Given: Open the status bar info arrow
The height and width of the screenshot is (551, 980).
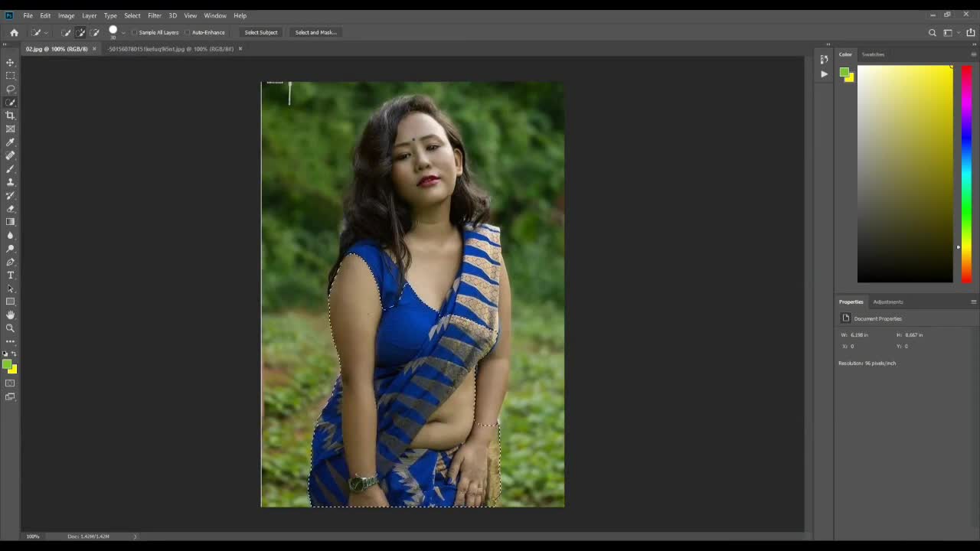Looking at the screenshot, I should coord(136,536).
